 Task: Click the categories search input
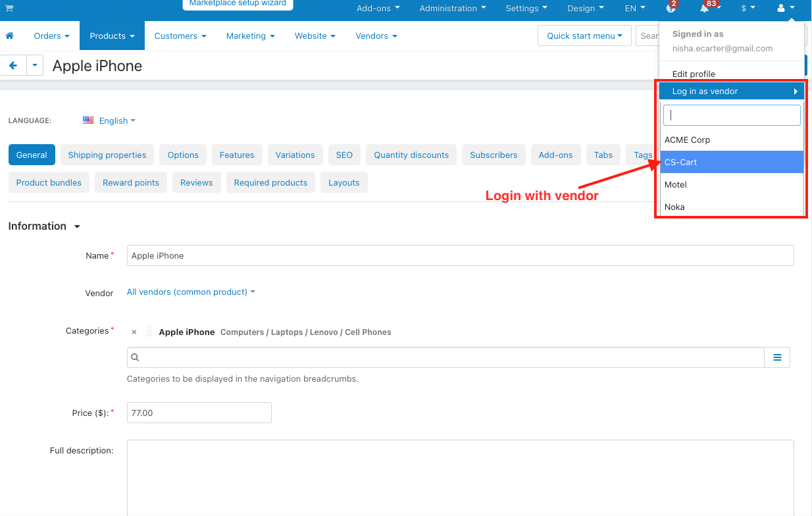click(445, 357)
